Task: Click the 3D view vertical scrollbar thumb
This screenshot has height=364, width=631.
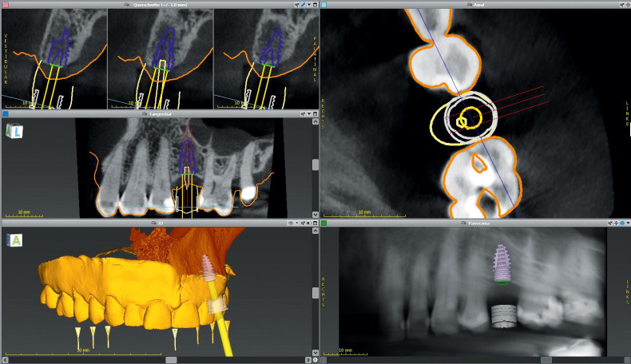Action: [x=315, y=292]
